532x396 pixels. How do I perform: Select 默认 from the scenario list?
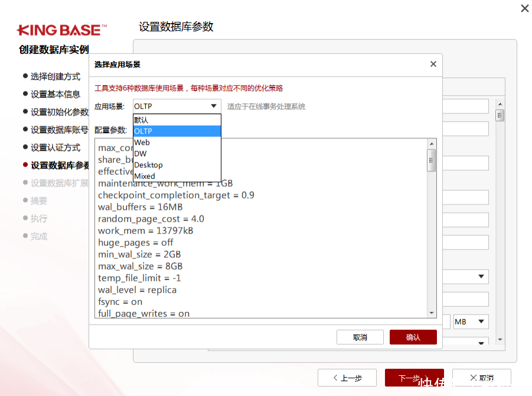177,120
